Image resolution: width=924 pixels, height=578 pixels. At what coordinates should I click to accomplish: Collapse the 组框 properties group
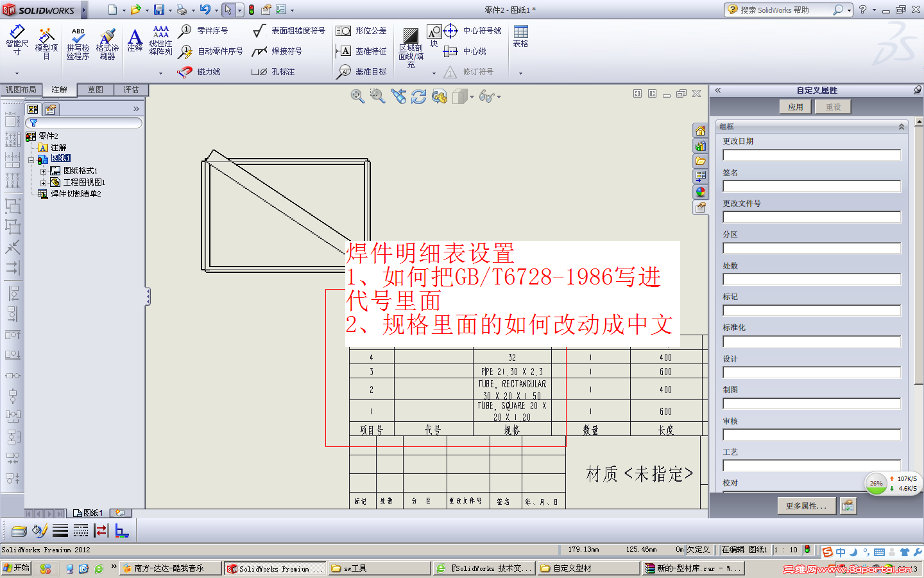[902, 127]
